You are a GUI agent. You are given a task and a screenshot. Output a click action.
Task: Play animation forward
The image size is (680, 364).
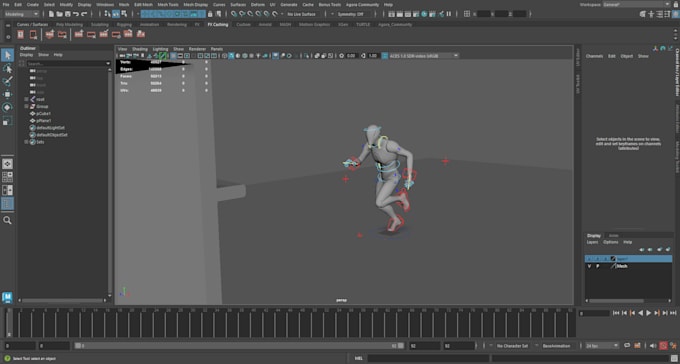point(649,313)
